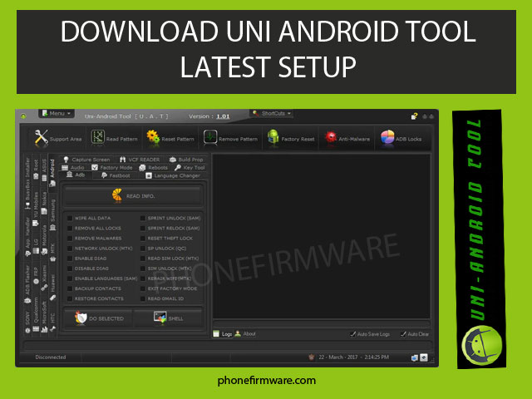The height and width of the screenshot is (399, 532).
Task: Open the Audio tab
Action: [x=73, y=168]
